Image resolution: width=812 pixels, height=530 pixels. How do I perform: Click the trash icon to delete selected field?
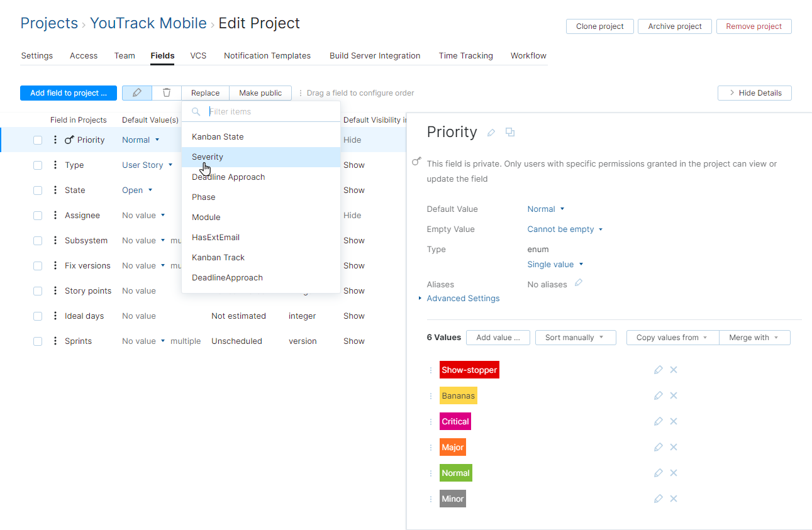(166, 92)
